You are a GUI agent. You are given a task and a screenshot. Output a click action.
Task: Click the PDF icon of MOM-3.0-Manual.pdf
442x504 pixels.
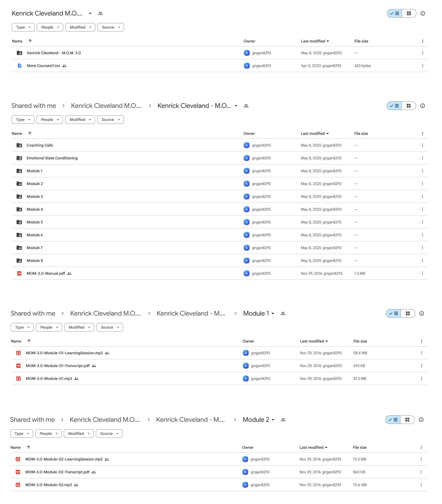click(19, 273)
